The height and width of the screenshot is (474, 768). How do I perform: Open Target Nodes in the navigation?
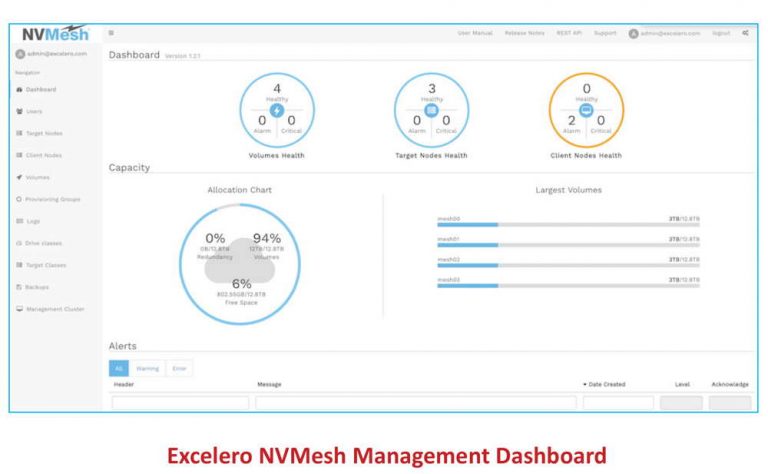pyautogui.click(x=43, y=133)
